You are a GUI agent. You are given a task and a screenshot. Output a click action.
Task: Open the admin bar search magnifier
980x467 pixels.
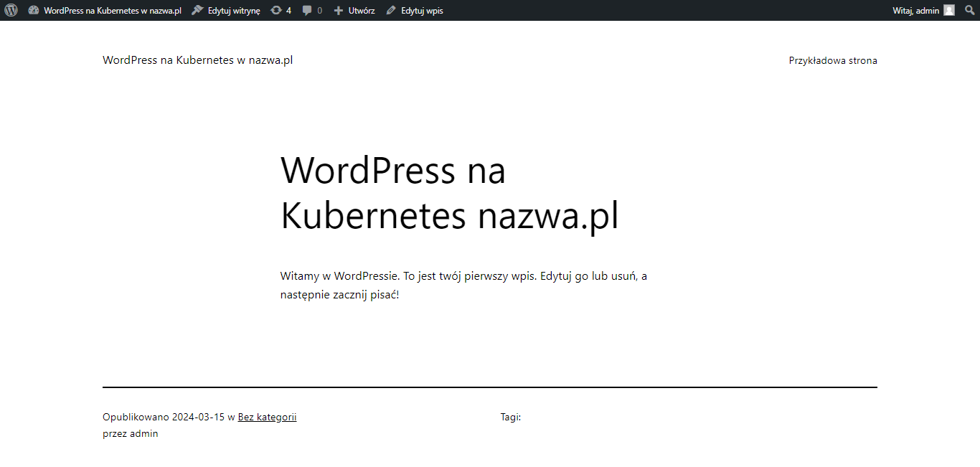click(970, 10)
